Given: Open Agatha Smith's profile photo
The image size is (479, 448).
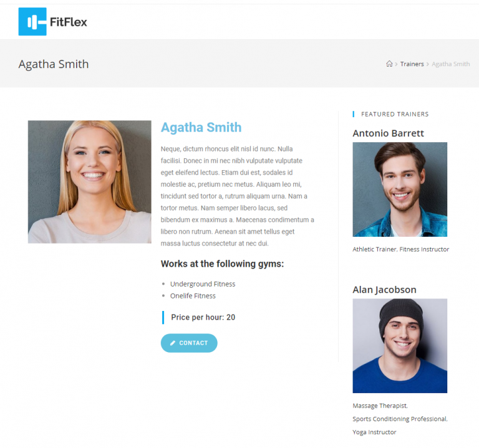Looking at the screenshot, I should click(90, 182).
